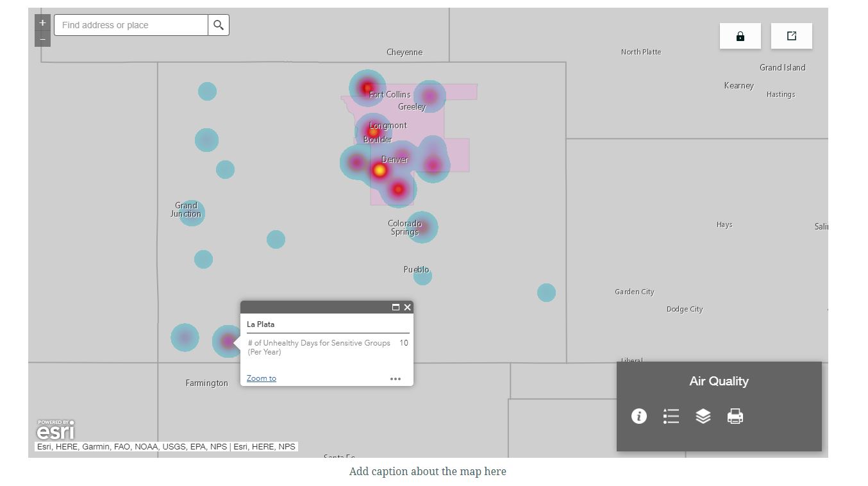Image resolution: width=868 pixels, height=486 pixels.
Task: Zoom in with the plus button
Action: click(42, 23)
